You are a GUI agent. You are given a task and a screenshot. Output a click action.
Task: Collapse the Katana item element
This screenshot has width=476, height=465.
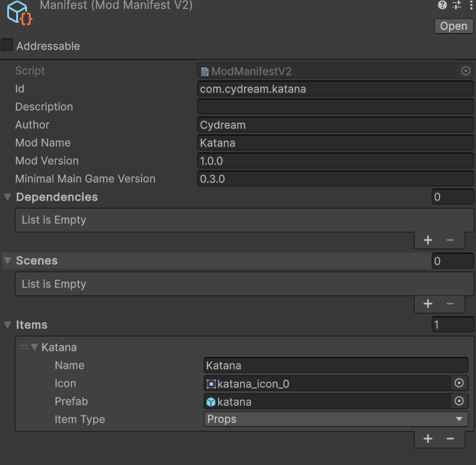(x=34, y=347)
